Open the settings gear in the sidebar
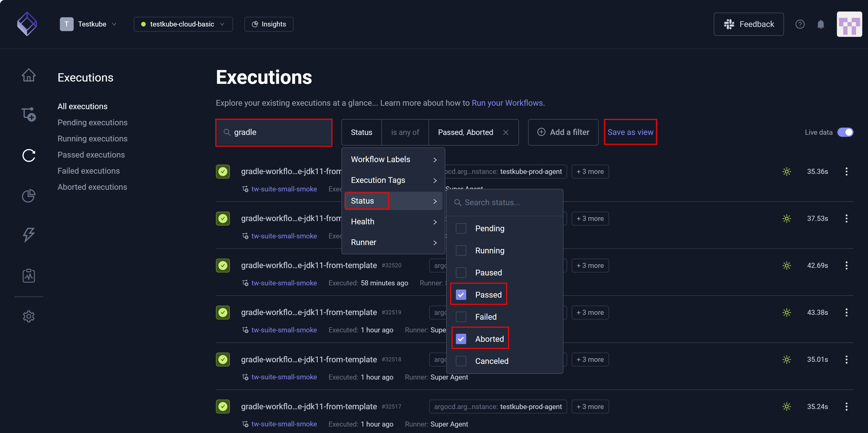The image size is (868, 433). click(29, 316)
